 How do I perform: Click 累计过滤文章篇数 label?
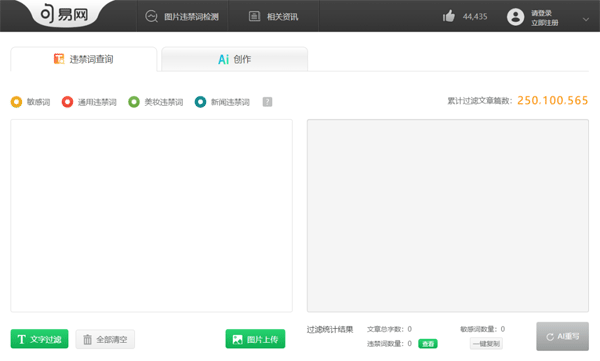point(479,101)
